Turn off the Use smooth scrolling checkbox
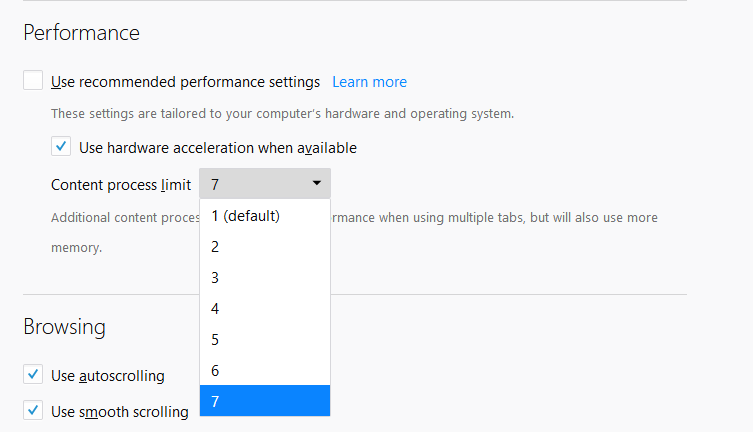 [x=33, y=411]
